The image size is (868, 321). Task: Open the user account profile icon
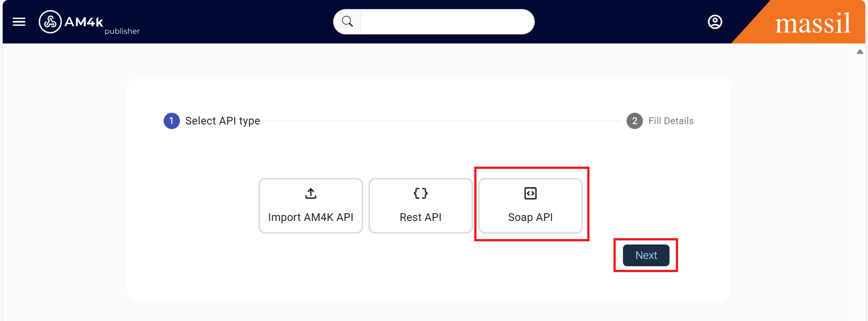[715, 21]
